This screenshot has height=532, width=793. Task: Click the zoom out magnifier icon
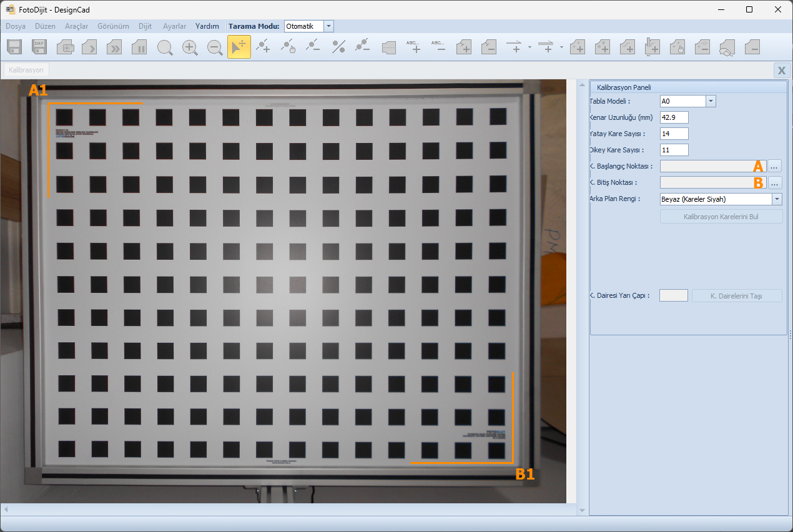pyautogui.click(x=215, y=47)
